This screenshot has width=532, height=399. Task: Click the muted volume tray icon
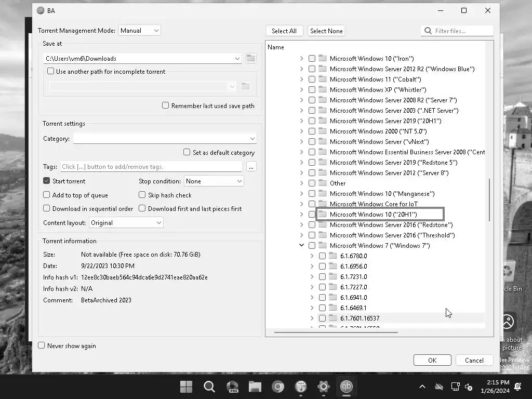pos(469,387)
